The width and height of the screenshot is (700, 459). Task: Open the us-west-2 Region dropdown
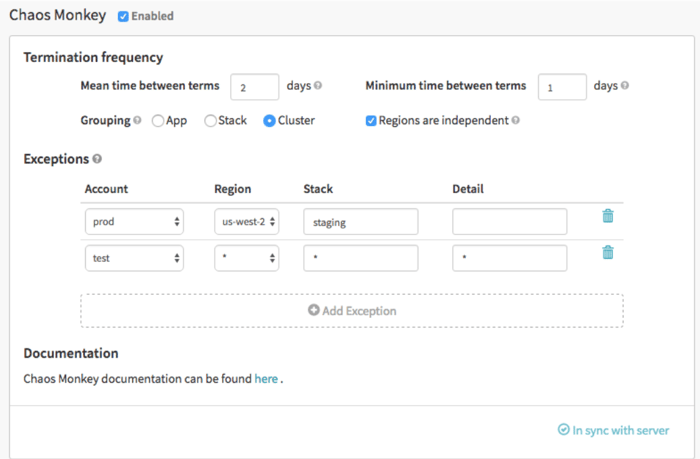pyautogui.click(x=246, y=221)
